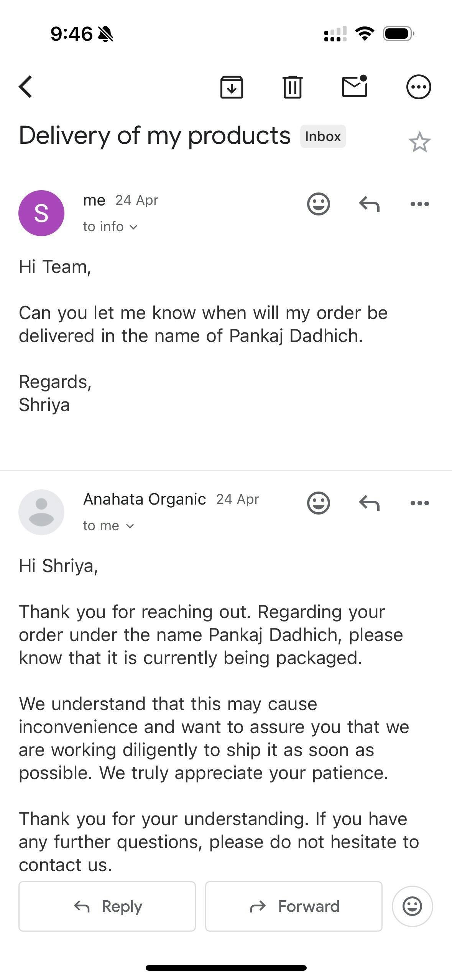Tap the Reply button at the bottom
This screenshot has height=980, width=452.
107,906
